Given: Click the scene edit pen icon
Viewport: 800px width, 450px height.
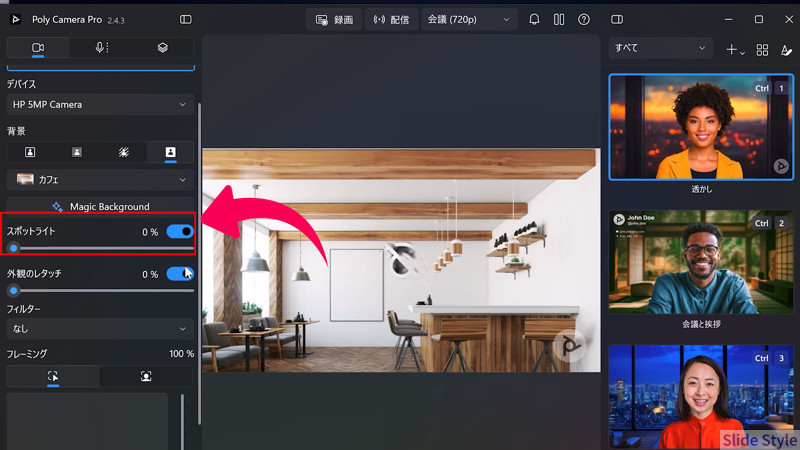Looking at the screenshot, I should [x=786, y=49].
